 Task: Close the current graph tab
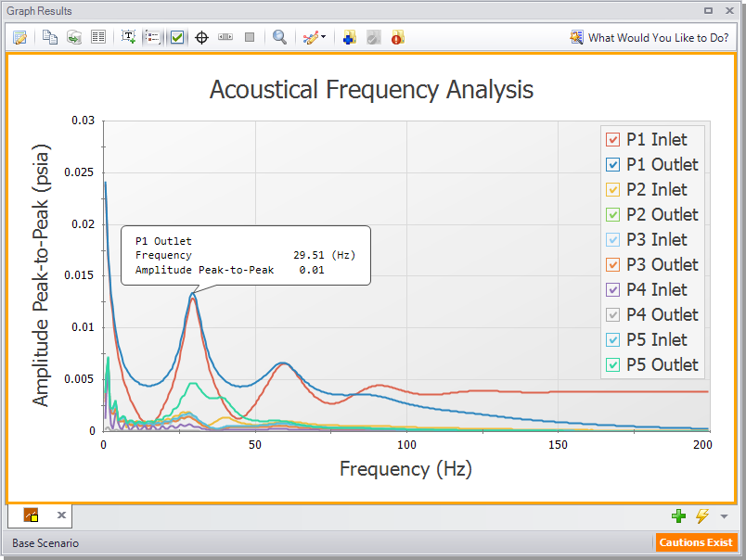pos(61,515)
